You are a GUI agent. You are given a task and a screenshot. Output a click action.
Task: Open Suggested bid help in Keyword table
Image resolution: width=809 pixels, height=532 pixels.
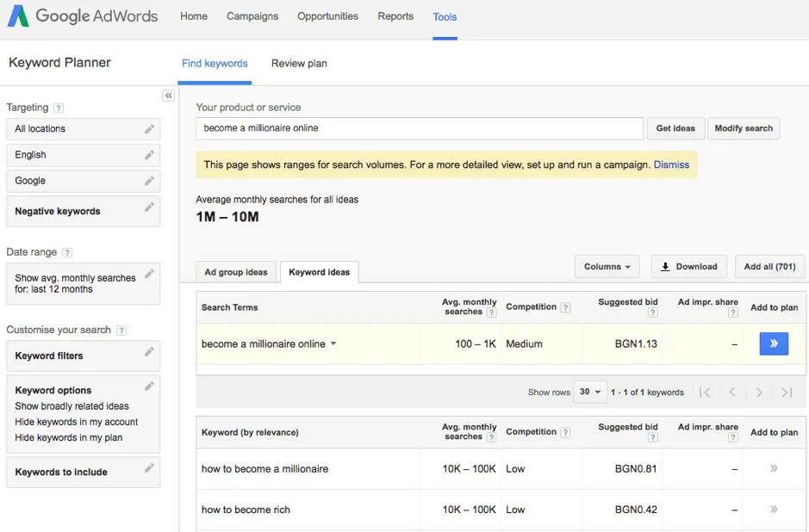coord(653,437)
